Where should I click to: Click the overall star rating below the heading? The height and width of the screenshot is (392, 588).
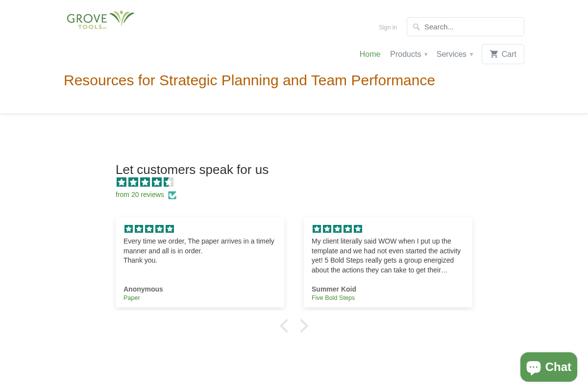pyautogui.click(x=145, y=182)
